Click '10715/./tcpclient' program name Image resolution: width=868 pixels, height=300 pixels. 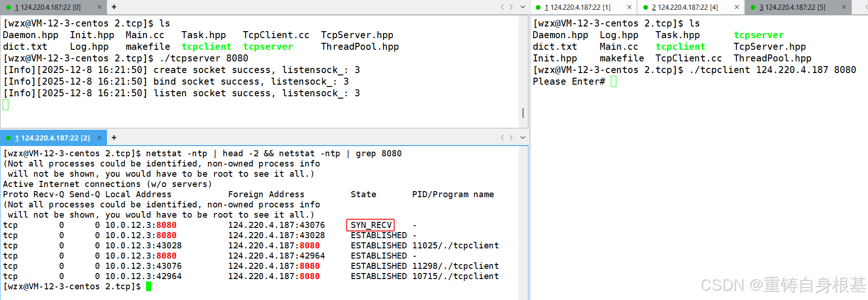click(x=455, y=276)
